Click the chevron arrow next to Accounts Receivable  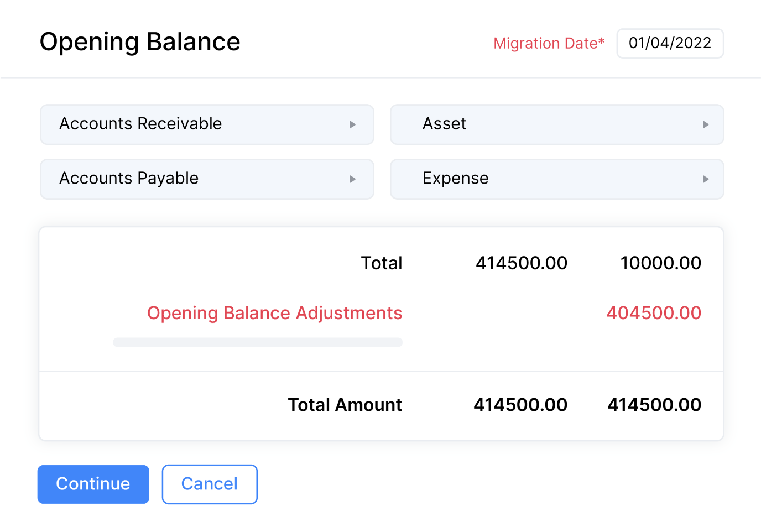click(352, 124)
